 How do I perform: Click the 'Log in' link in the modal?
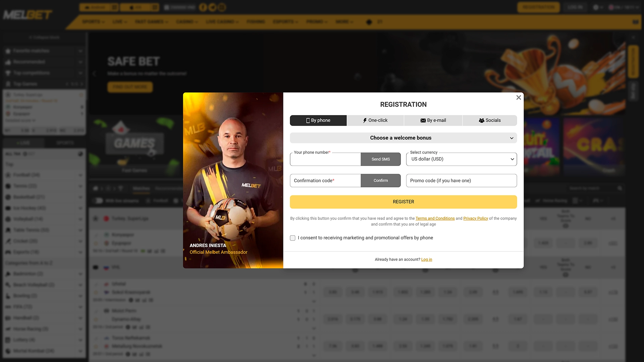pyautogui.click(x=426, y=259)
